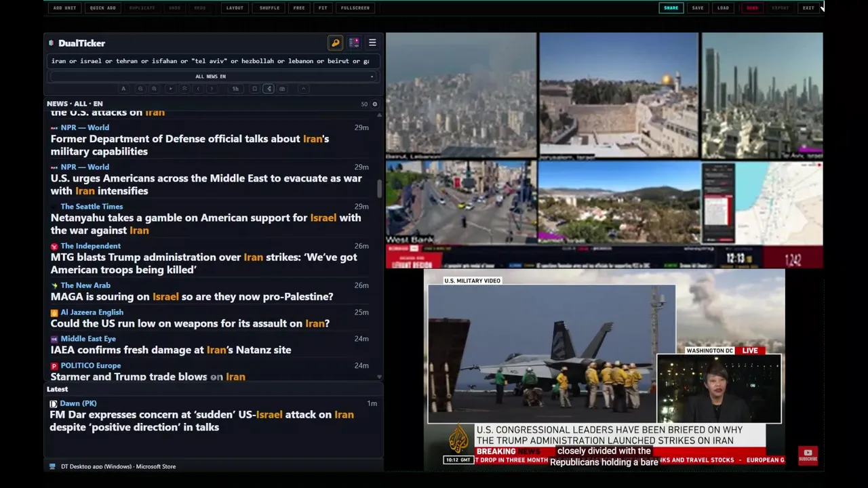Click 'DT Desktop app (Windows) · Microsoft Store' link
The height and width of the screenshot is (488, 868).
[119, 466]
